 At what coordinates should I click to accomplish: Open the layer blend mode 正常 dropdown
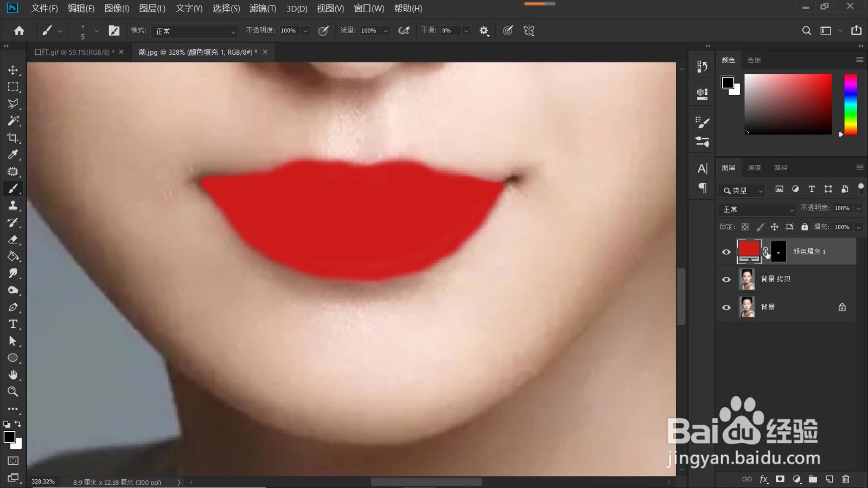pos(757,209)
